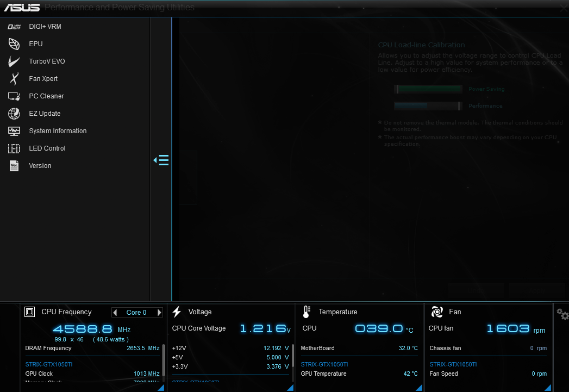Switch to the previous CPU core with the left arrow

coord(115,313)
